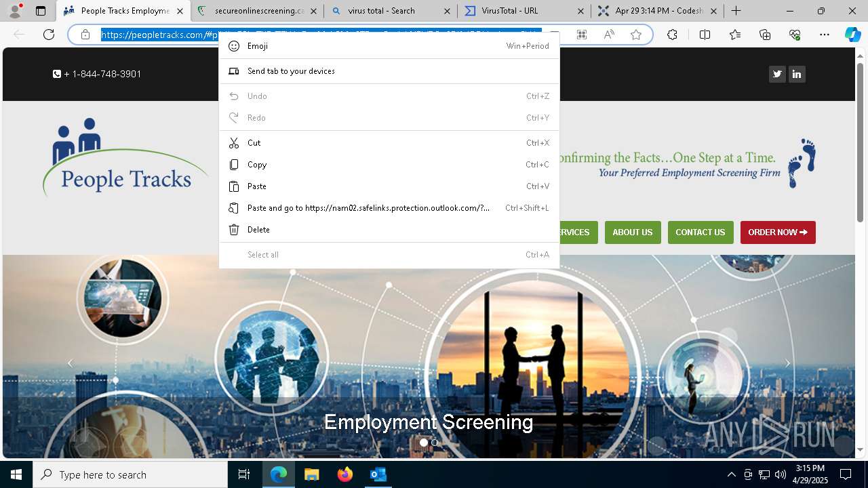Open Browser essentials heart icon
The width and height of the screenshot is (868, 488).
[x=795, y=35]
